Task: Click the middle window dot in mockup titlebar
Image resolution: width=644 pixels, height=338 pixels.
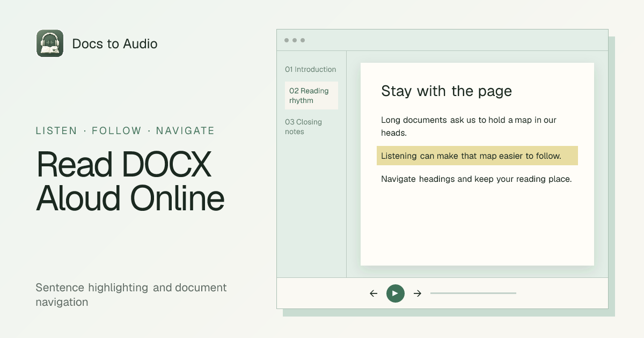Action: click(x=295, y=40)
